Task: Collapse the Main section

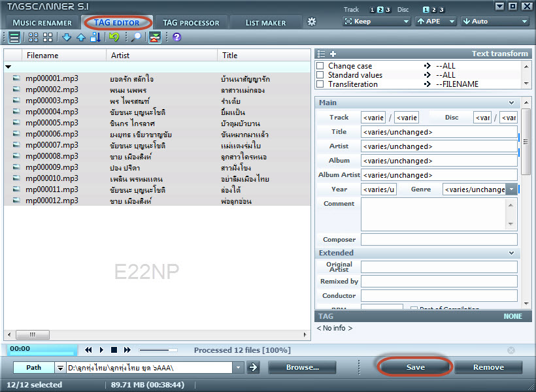Action: pyautogui.click(x=511, y=103)
